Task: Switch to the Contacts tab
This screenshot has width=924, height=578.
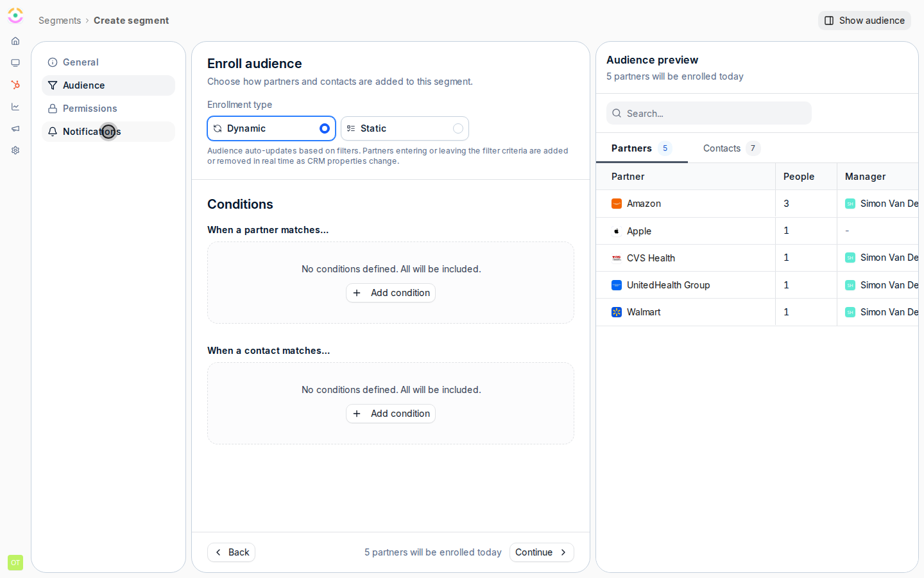Action: 732,148
